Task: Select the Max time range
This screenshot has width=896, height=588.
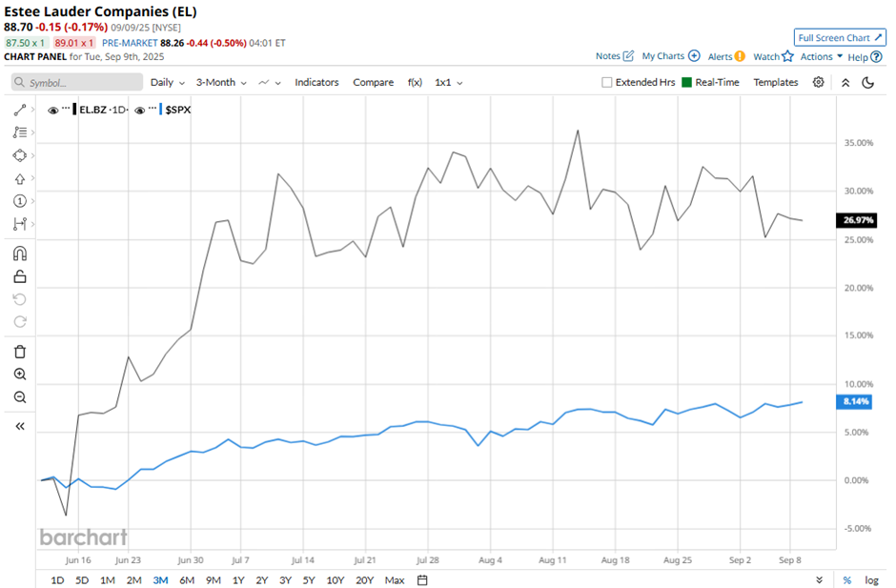Action: point(395,580)
